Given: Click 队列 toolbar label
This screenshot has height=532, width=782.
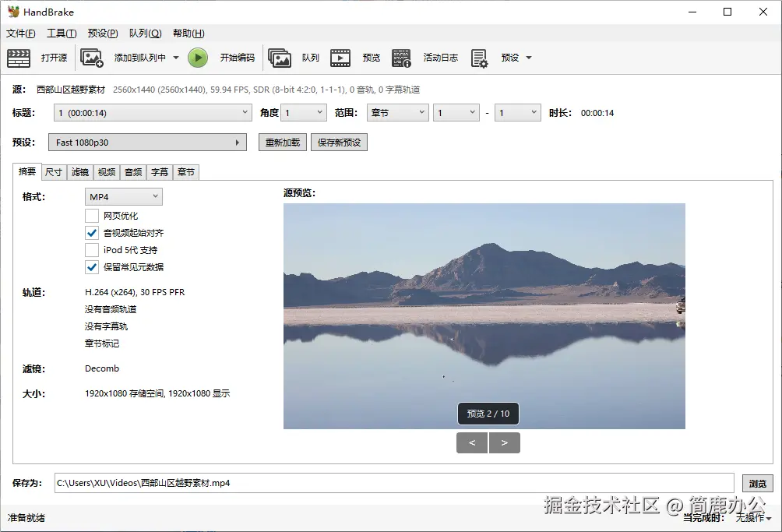Looking at the screenshot, I should [x=310, y=58].
